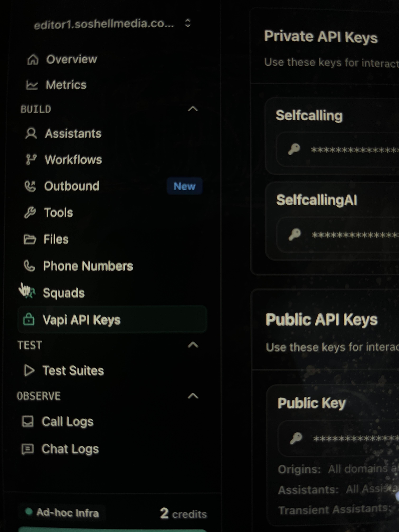399x532 pixels.
Task: Click the Files folder icon
Action: pyautogui.click(x=30, y=239)
